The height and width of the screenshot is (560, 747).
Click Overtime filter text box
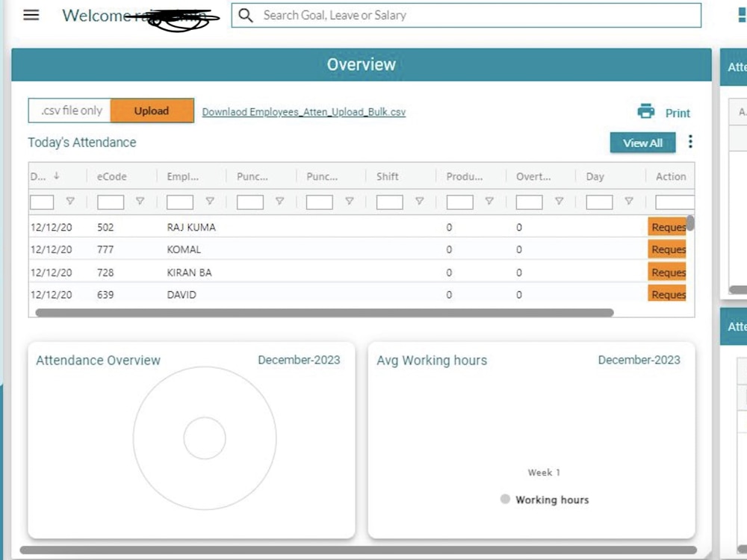click(x=530, y=202)
